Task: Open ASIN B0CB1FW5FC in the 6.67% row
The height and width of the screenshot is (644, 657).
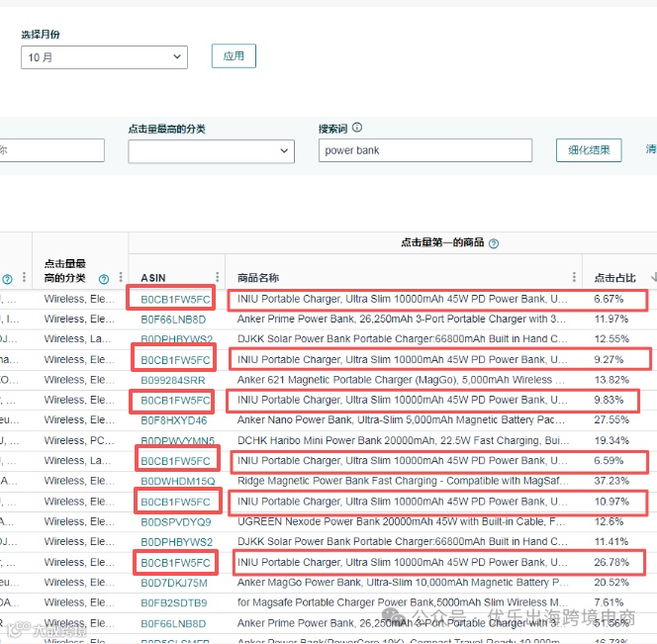Action: (175, 299)
